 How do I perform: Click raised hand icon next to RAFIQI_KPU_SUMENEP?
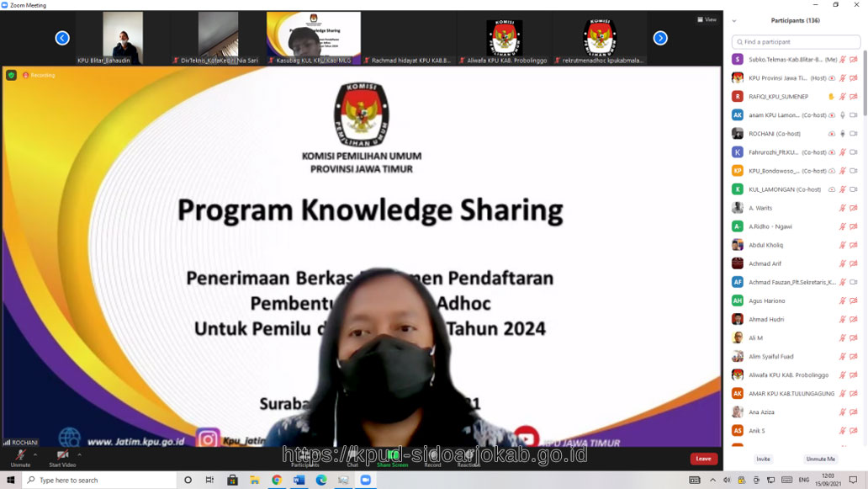pos(832,97)
